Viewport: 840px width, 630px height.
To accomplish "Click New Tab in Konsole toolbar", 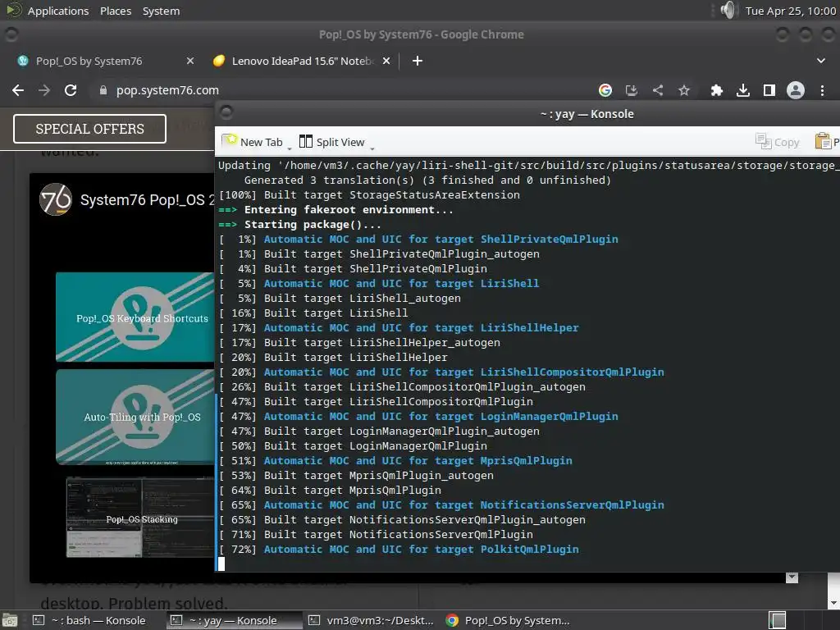I will click(253, 142).
